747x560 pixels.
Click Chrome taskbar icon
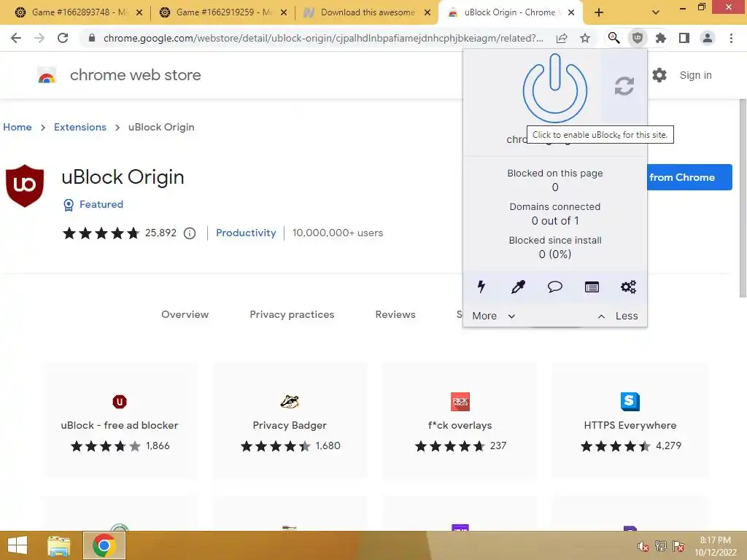pos(104,545)
